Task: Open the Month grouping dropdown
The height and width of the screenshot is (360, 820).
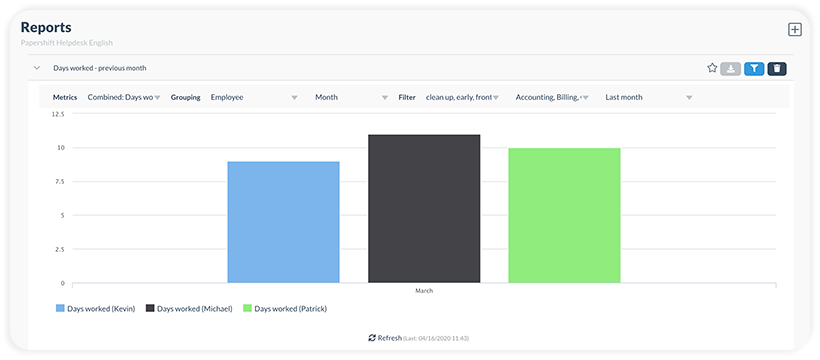Action: pyautogui.click(x=351, y=97)
